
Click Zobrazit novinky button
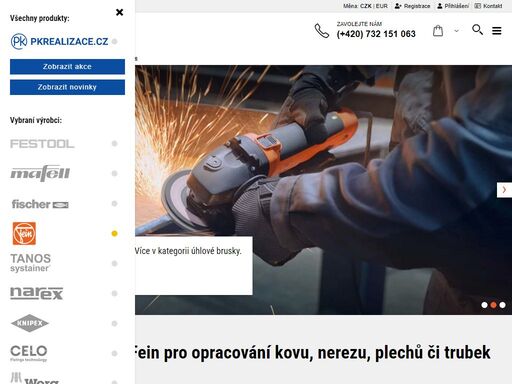(67, 87)
